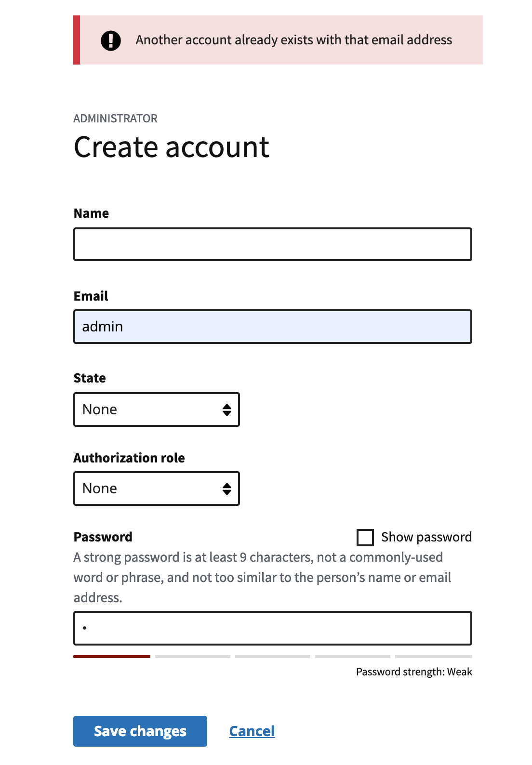
Task: Click the Password input field
Action: [272, 628]
